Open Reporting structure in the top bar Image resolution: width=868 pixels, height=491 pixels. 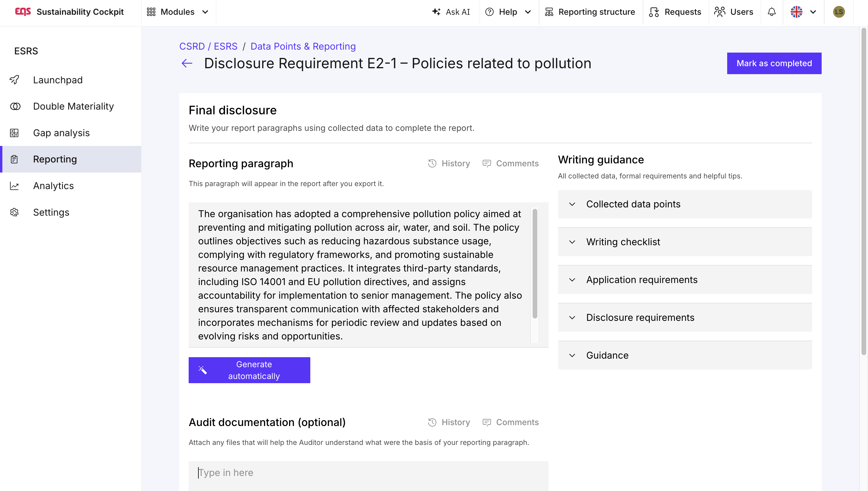point(590,12)
